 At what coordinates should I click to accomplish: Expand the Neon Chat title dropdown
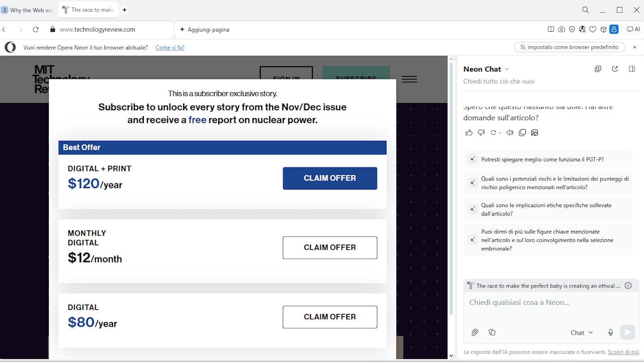[x=507, y=69]
